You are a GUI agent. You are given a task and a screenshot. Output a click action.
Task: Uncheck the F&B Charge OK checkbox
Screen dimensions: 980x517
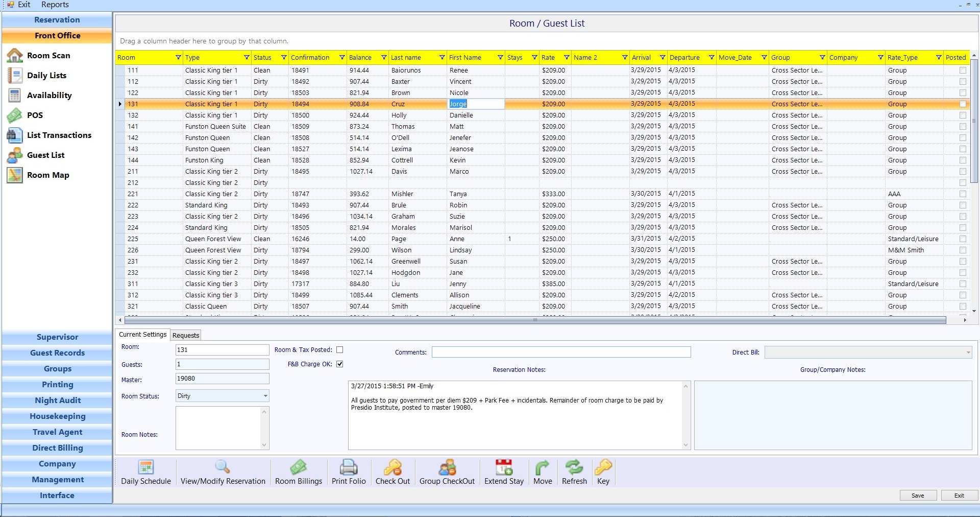click(x=340, y=364)
